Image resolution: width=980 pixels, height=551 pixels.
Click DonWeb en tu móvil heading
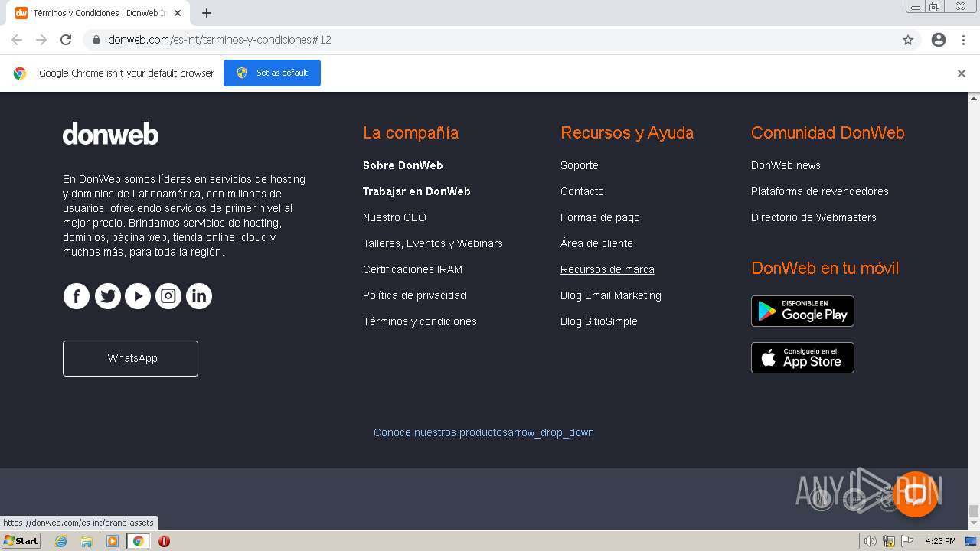825,268
